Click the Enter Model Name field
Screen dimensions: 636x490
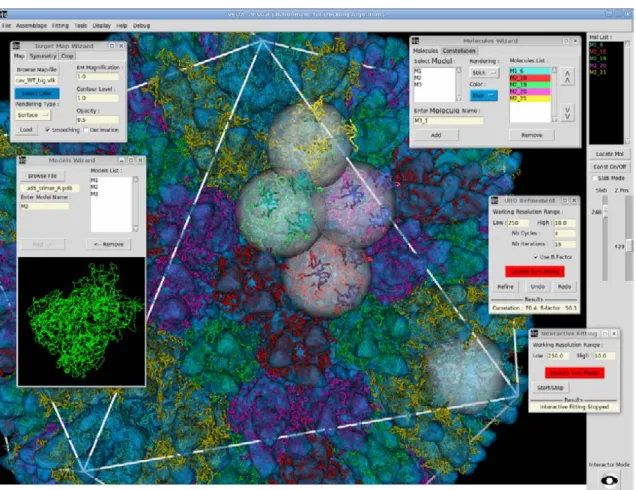click(45, 206)
